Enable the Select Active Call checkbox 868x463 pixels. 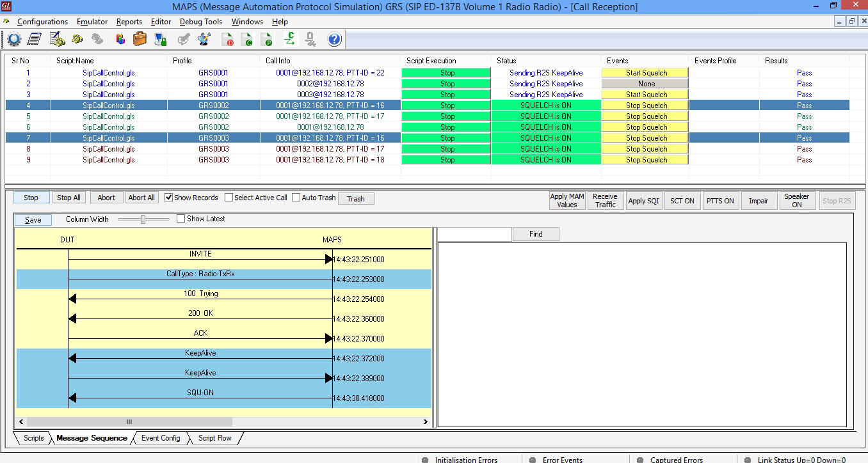coord(229,198)
